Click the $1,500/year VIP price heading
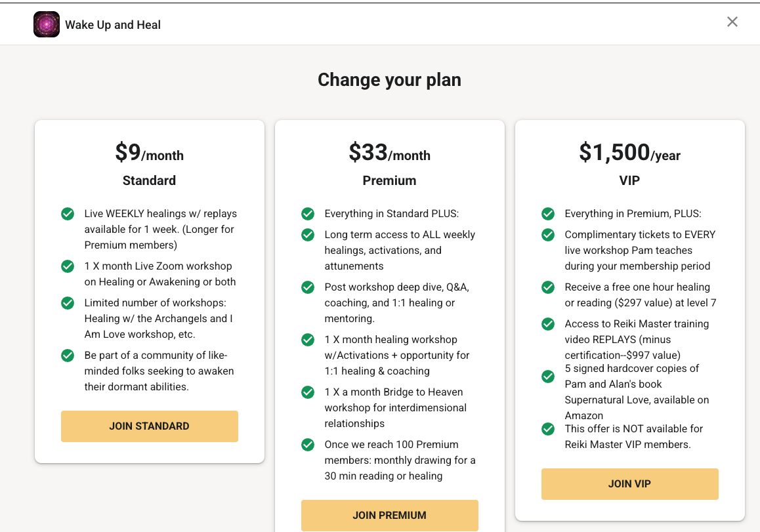760x532 pixels. click(629, 152)
